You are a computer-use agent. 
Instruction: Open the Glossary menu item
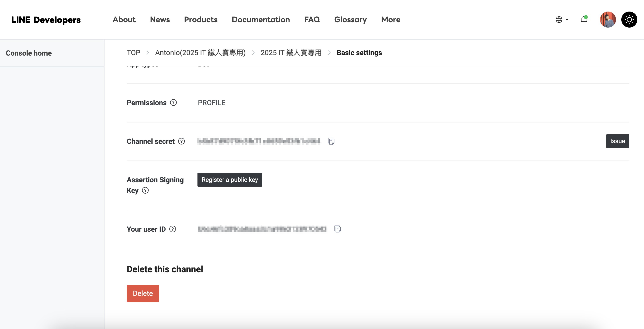point(350,20)
